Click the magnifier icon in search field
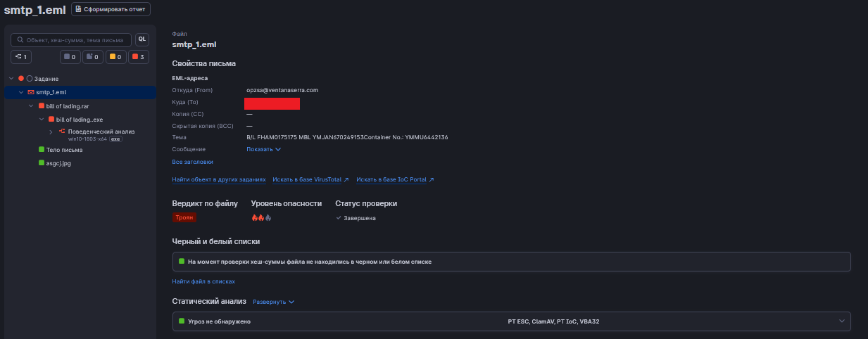The image size is (868, 339). tap(20, 40)
